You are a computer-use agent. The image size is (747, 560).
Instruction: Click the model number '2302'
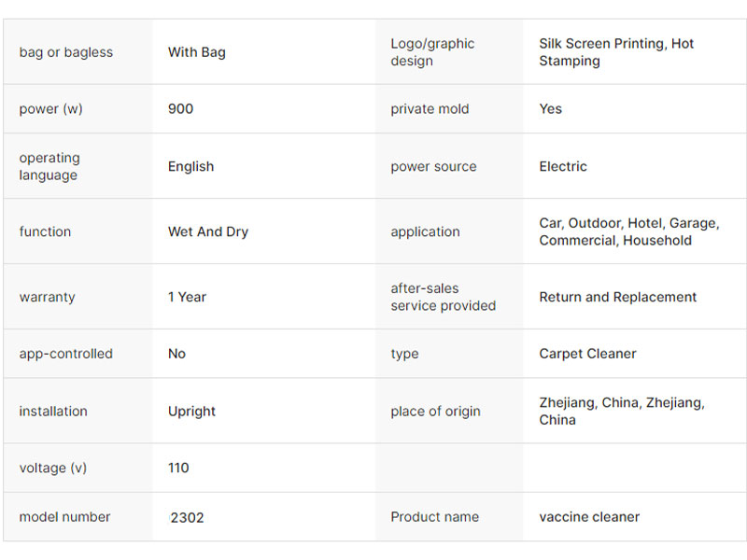pos(187,517)
